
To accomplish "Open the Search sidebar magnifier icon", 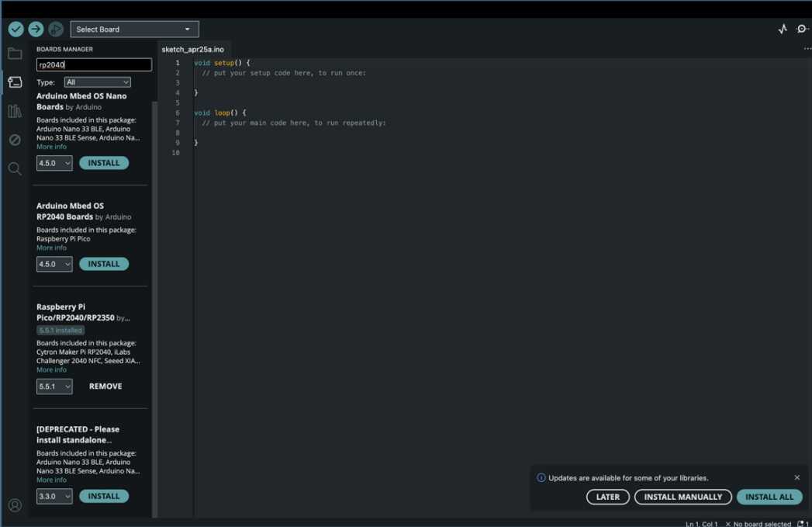I will point(15,168).
